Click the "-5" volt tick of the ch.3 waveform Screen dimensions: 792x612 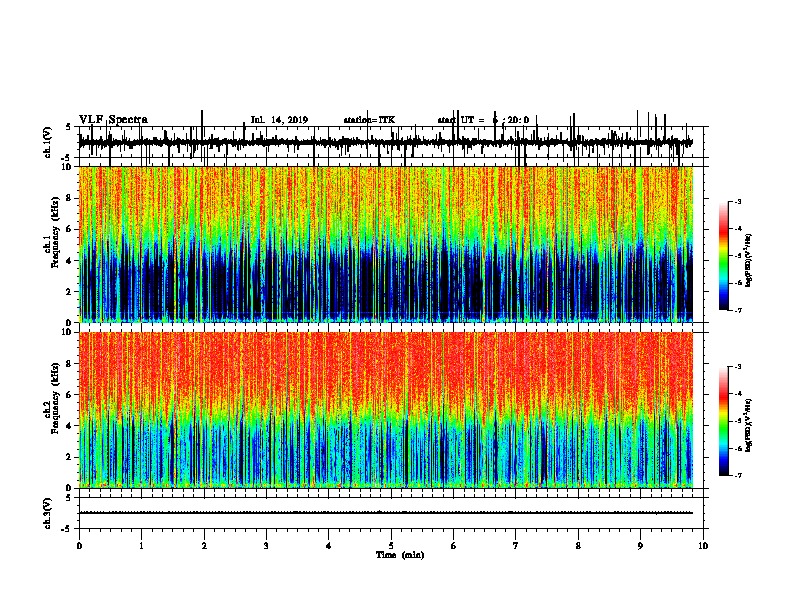(67, 529)
